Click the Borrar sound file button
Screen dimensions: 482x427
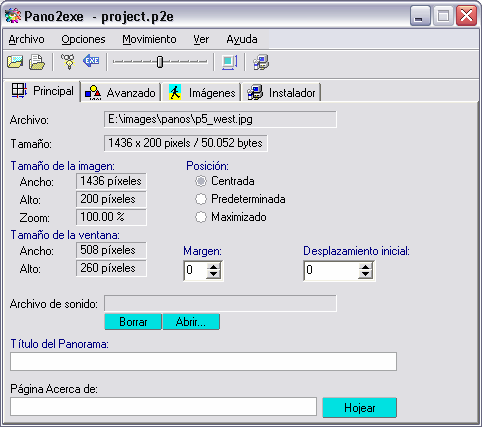[x=133, y=322]
